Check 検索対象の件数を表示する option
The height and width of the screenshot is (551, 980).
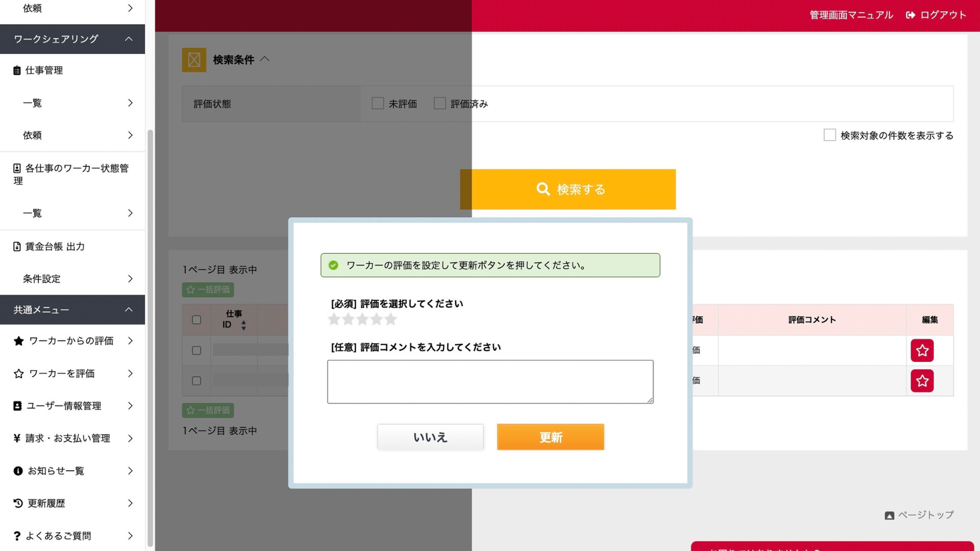[x=830, y=134]
